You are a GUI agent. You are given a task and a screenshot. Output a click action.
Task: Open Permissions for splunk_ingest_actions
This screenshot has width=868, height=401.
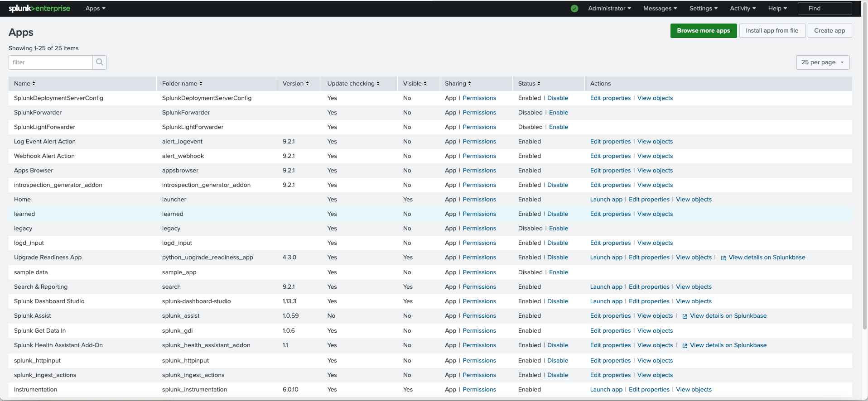479,375
